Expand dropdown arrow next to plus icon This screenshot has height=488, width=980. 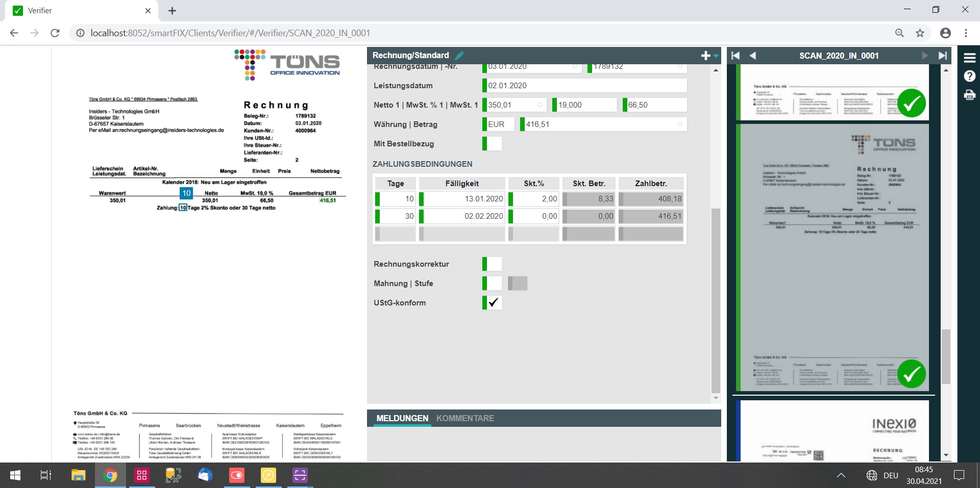716,56
